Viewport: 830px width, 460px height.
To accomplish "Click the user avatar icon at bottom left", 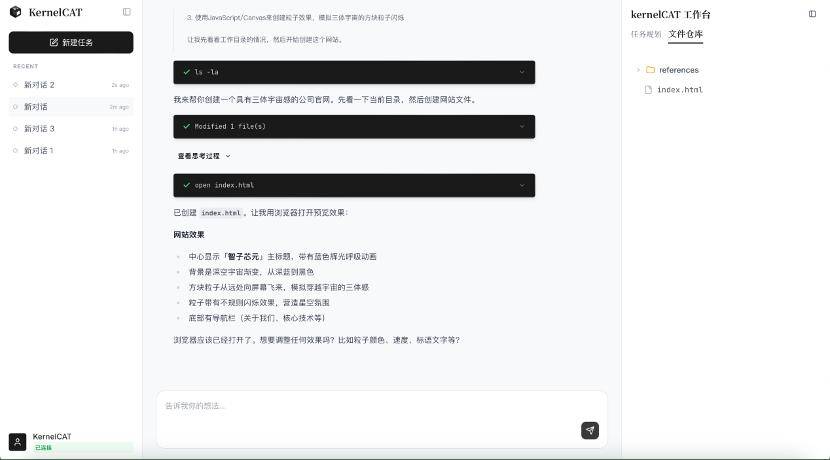I will [17, 442].
